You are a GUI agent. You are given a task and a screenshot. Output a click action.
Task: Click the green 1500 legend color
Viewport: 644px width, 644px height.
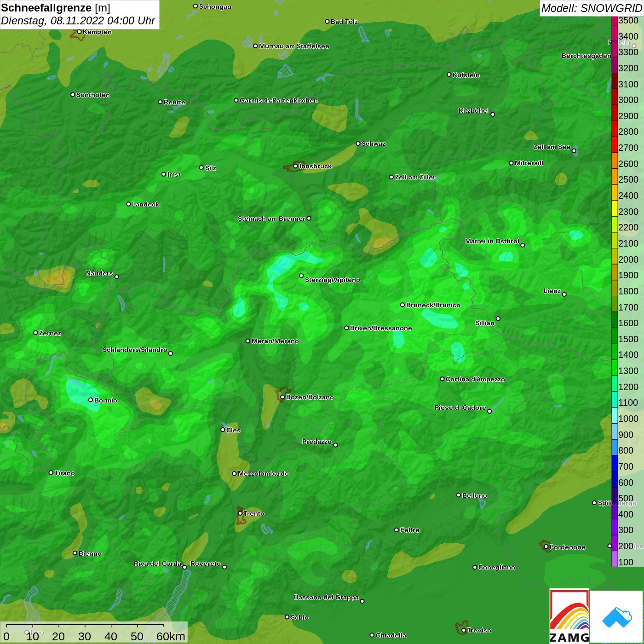click(615, 335)
